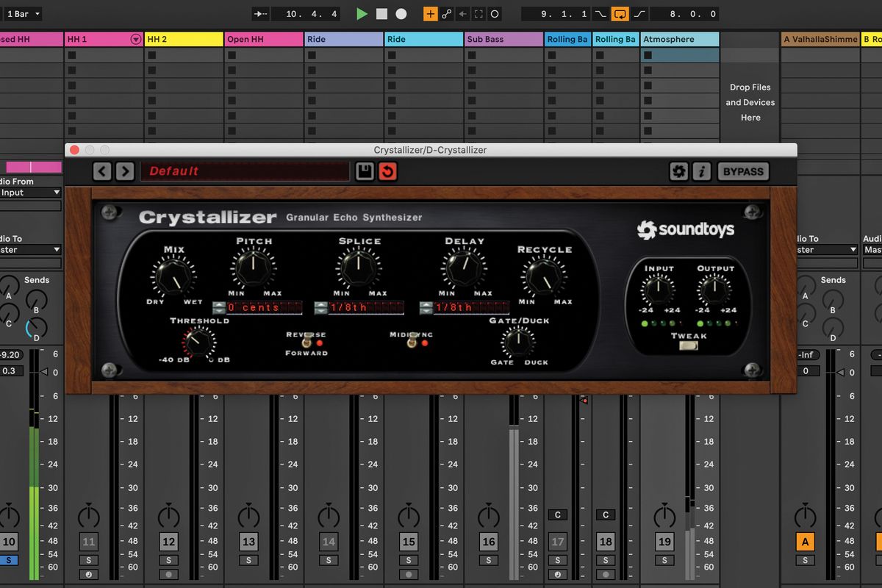Solo the Sub Bass track

(488, 559)
